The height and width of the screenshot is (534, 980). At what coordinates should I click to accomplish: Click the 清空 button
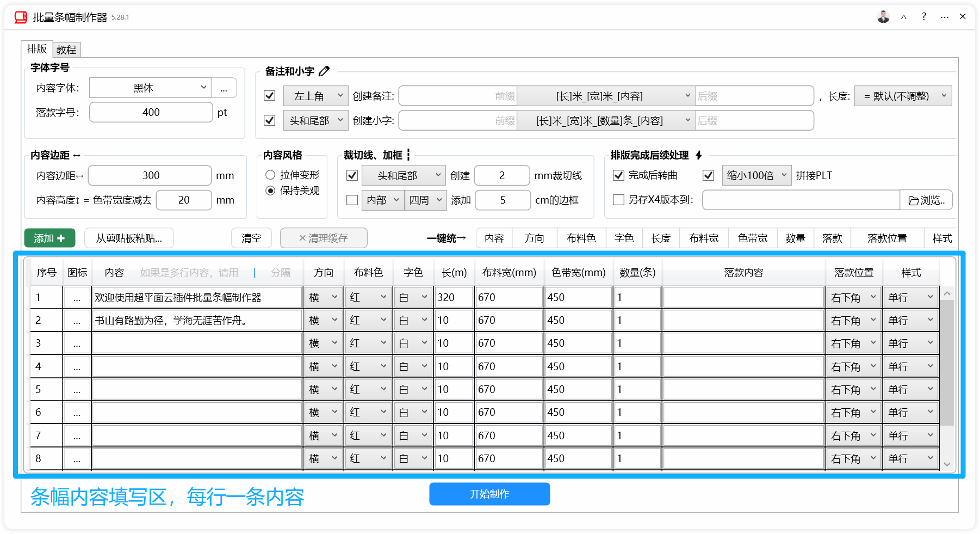pos(251,238)
